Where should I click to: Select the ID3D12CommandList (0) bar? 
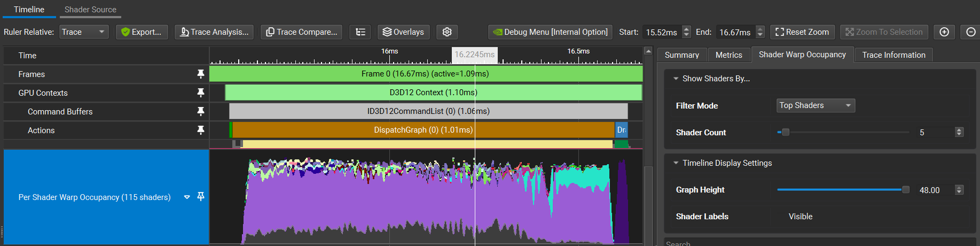(428, 111)
